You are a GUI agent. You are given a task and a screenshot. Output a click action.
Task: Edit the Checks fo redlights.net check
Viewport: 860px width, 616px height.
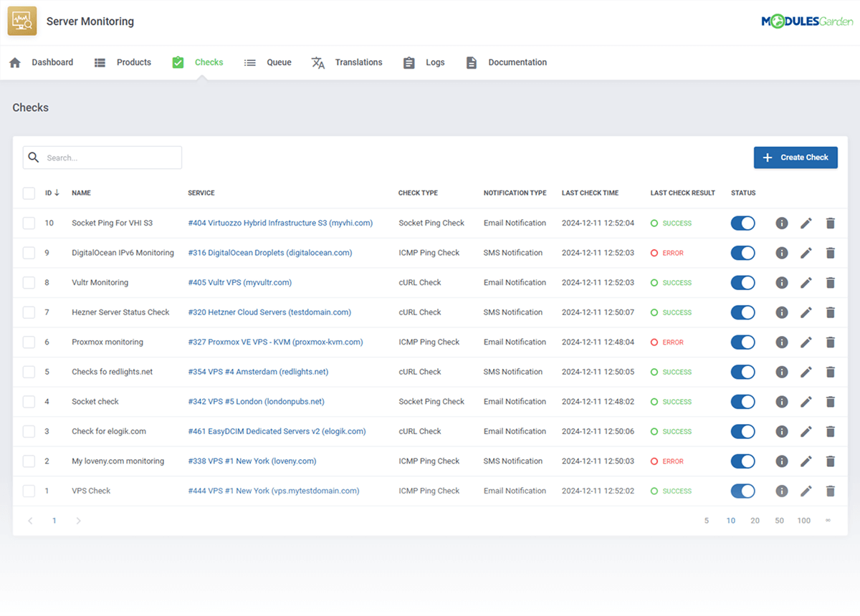click(x=806, y=372)
